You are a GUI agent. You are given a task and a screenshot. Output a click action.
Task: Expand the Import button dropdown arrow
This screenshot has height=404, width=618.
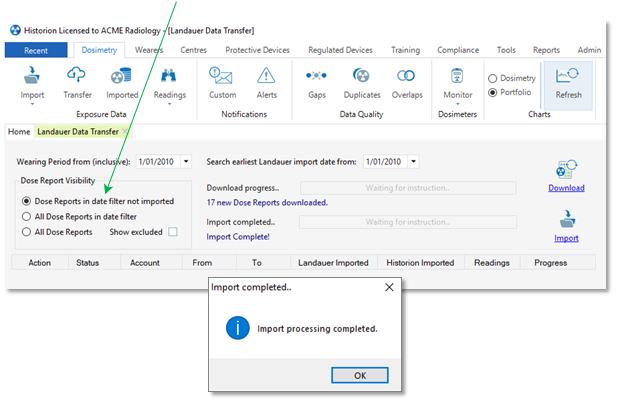point(32,104)
